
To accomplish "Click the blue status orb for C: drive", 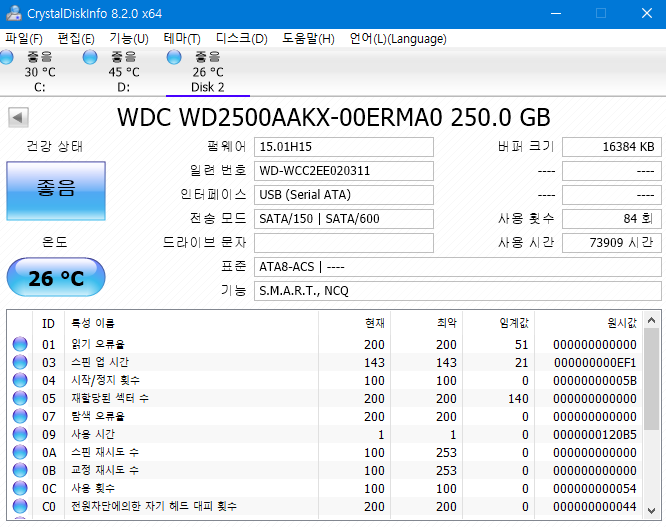I will 6,57.
